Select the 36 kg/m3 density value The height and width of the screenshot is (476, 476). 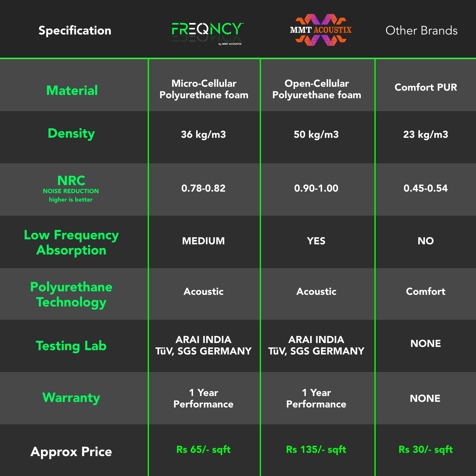pyautogui.click(x=204, y=135)
